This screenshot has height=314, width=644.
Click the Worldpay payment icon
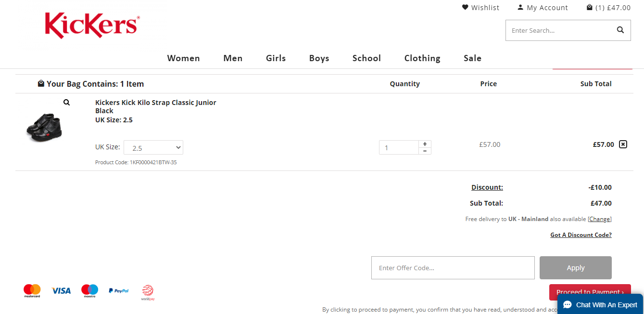(148, 292)
